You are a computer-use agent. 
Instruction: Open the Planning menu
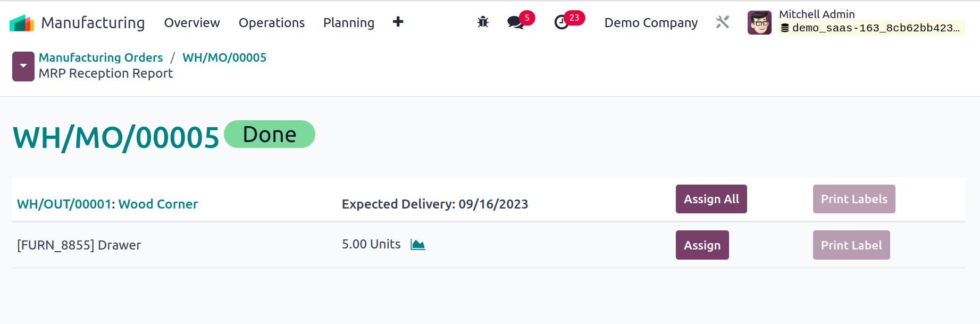pos(348,23)
